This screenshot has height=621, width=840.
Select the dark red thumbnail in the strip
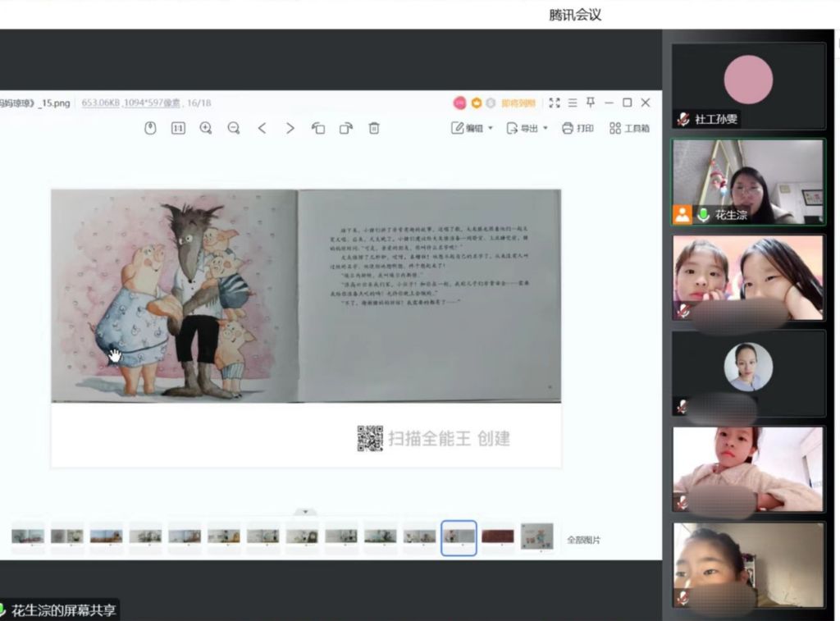pos(498,537)
